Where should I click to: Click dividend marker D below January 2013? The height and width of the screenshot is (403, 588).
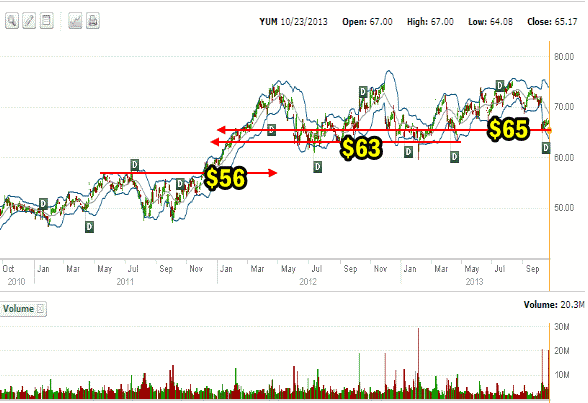[x=408, y=152]
